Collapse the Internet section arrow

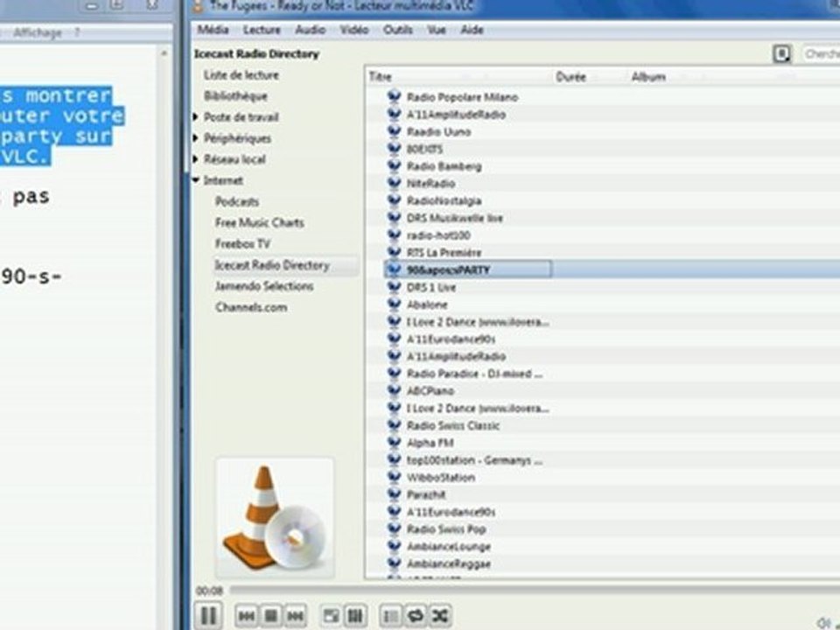pyautogui.click(x=196, y=180)
